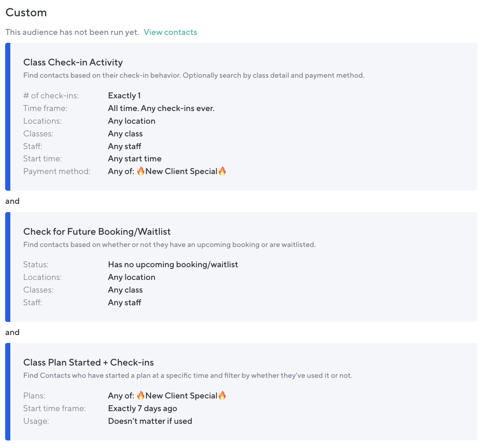
Task: Select the Class Check-in Activity heading
Action: pos(73,62)
